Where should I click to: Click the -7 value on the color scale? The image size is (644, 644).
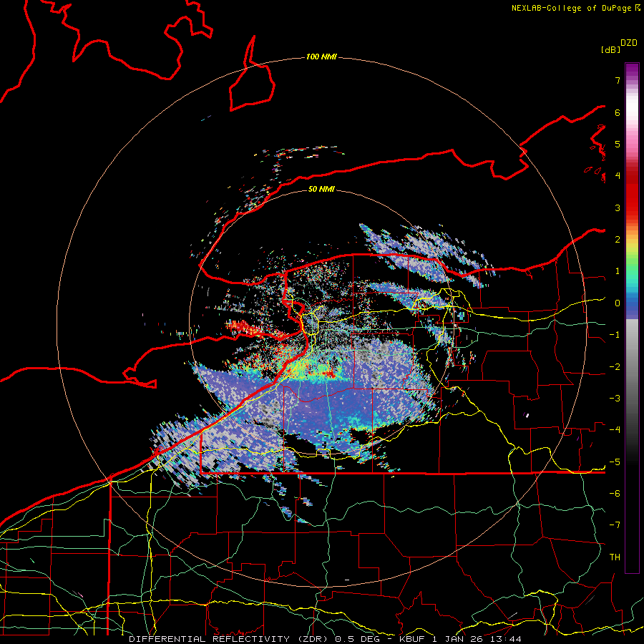tap(615, 525)
